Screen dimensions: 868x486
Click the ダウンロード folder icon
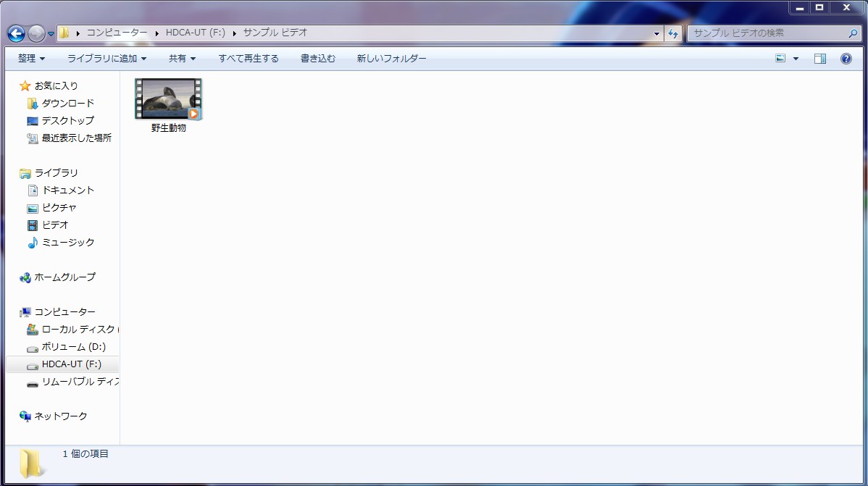click(x=33, y=104)
